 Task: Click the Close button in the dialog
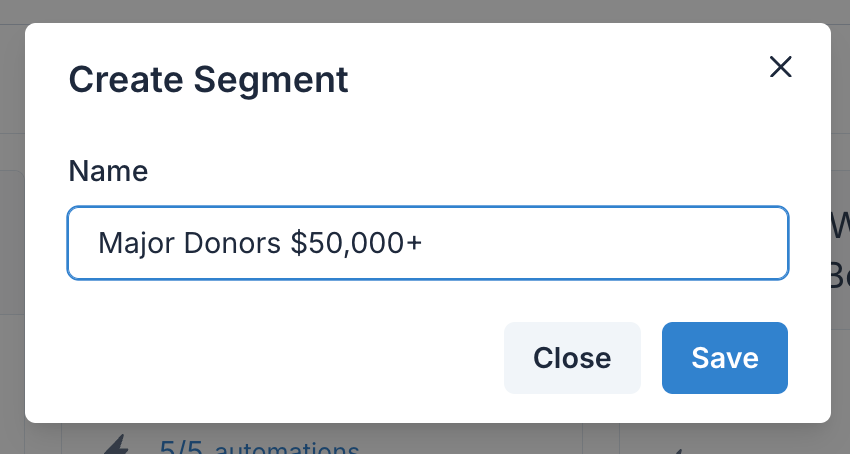pos(572,358)
